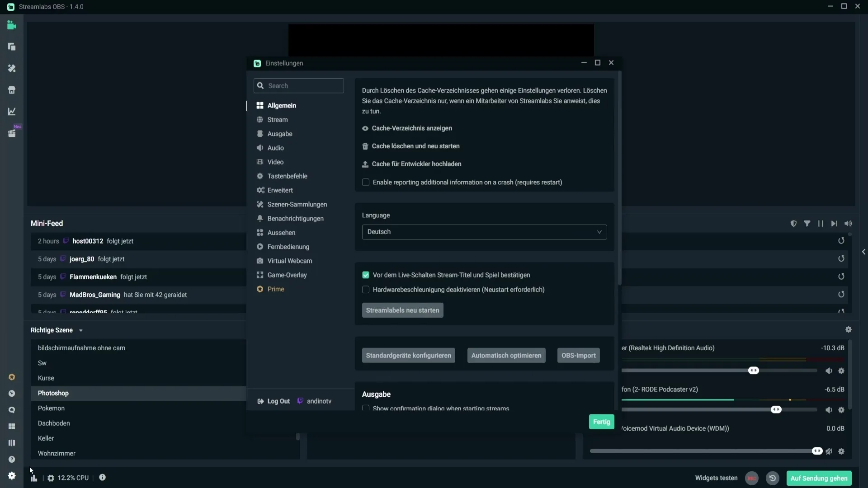Open the Highlighter clapperboard icon marked Neu
This screenshot has width=868, height=488.
tap(12, 133)
